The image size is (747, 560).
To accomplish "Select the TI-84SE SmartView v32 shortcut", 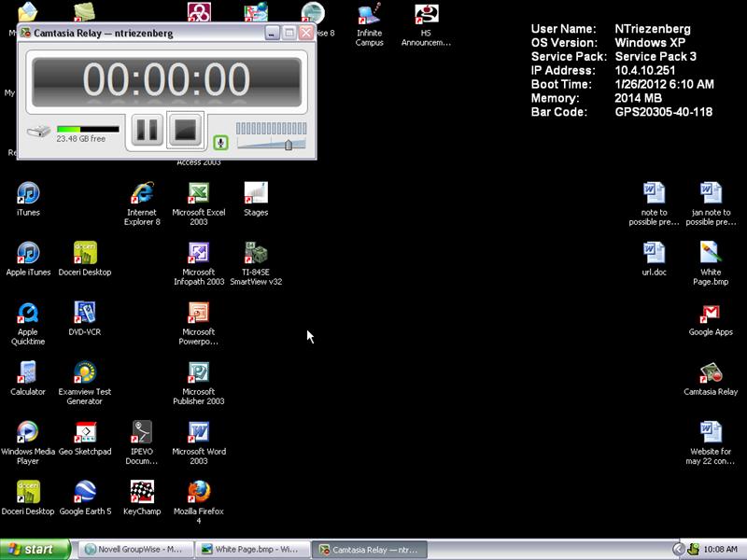I will point(256,264).
